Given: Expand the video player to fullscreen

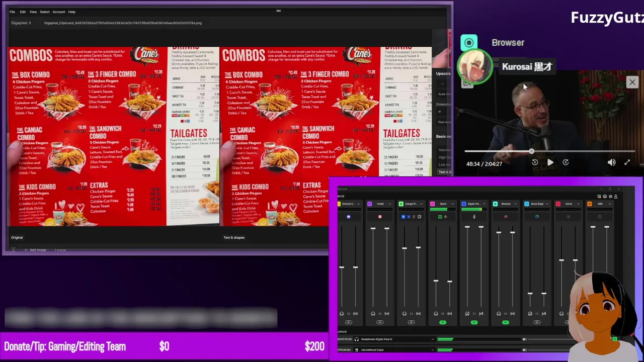Looking at the screenshot, I should click(x=627, y=162).
